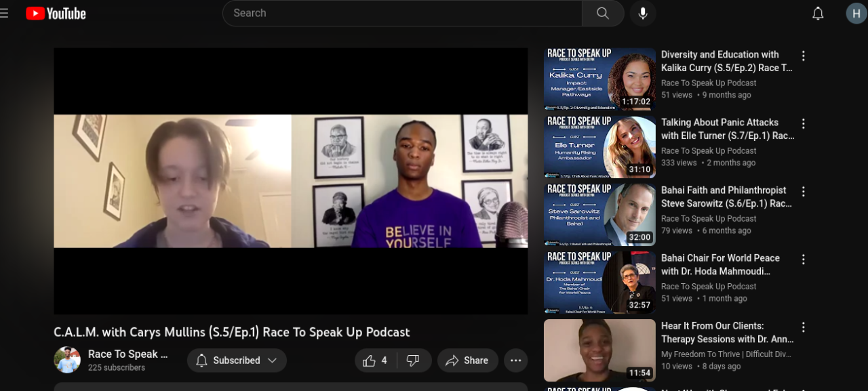Open Dr. Hoda Mahmoudi video thumbnail

pyautogui.click(x=599, y=283)
